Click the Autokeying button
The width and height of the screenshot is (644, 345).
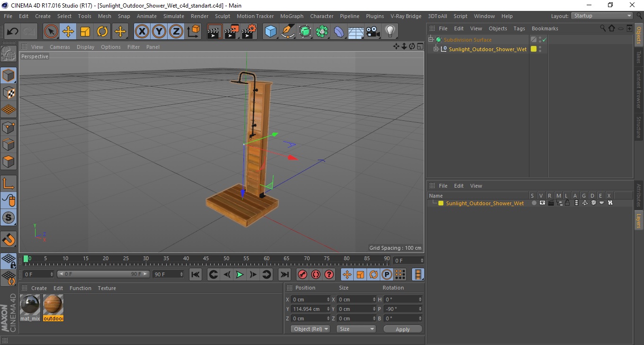[316, 274]
